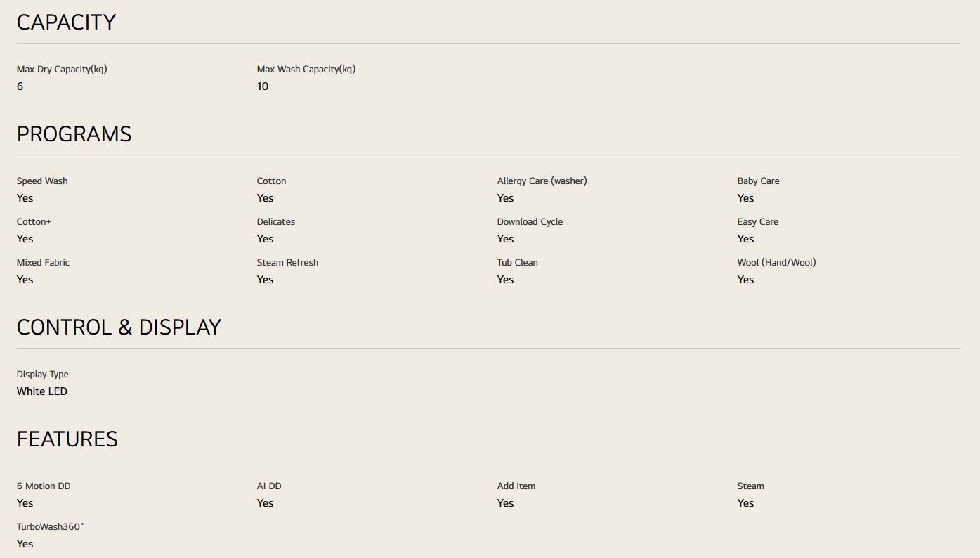Click the Max Dry Capacity(kg) label
This screenshot has width=980, height=558.
62,70
